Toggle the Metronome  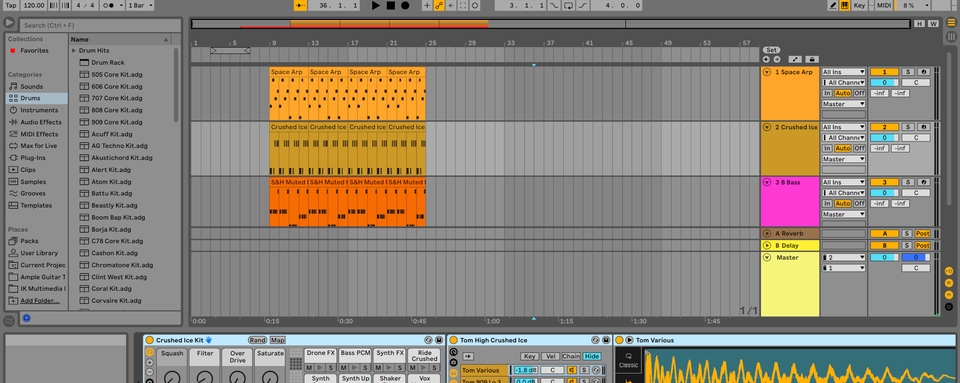tap(108, 6)
